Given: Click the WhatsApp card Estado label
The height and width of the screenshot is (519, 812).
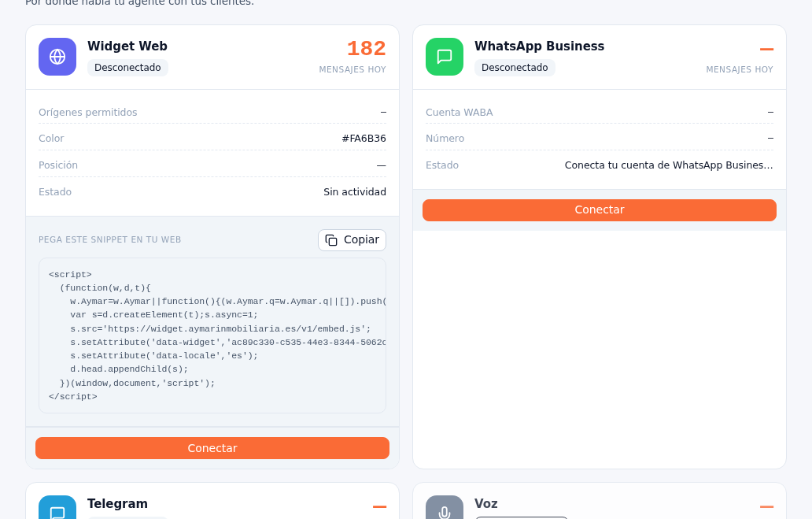Looking at the screenshot, I should pos(442,165).
